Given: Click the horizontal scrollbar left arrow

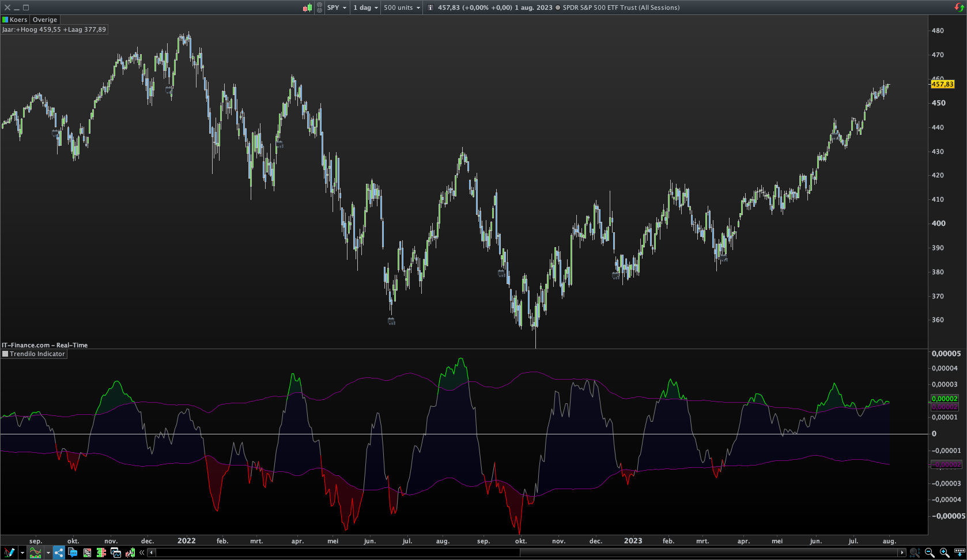Looking at the screenshot, I should [x=152, y=553].
